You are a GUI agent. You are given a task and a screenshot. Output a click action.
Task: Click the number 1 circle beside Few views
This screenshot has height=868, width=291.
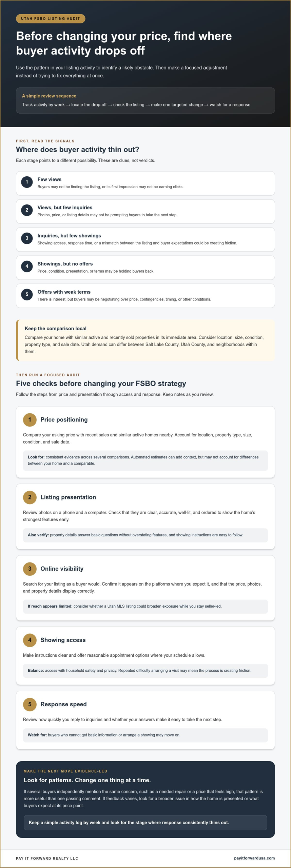click(27, 182)
